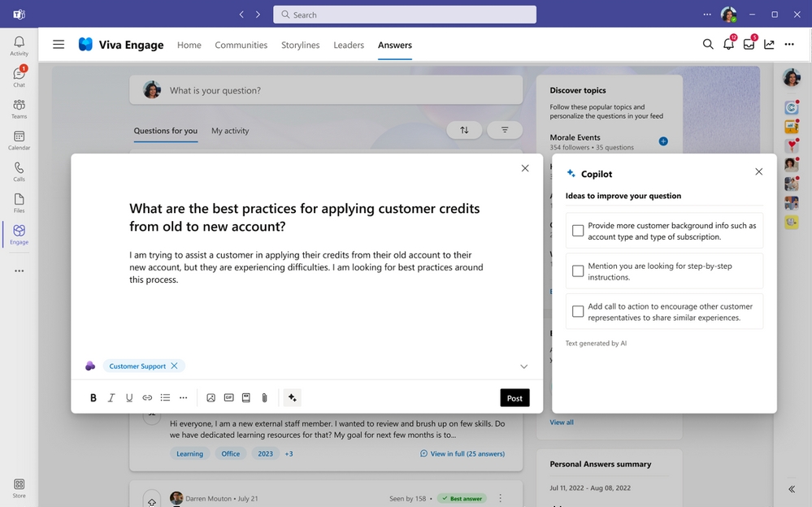Check 'Add call to action' suggestion
The height and width of the screenshot is (507, 812).
(578, 311)
